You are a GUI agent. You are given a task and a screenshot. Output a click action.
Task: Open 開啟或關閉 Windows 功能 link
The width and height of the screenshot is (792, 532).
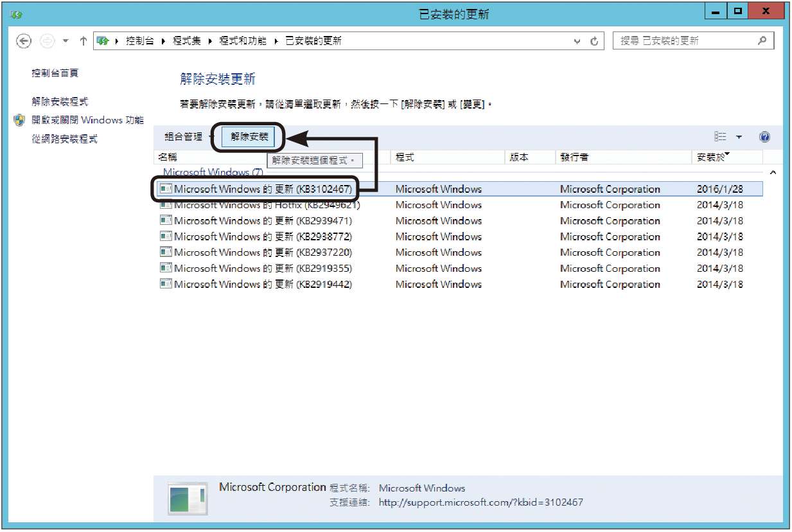point(88,120)
